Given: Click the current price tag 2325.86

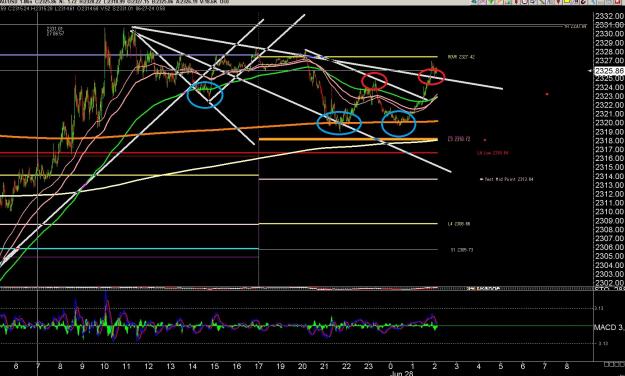Looking at the screenshot, I should 609,71.
